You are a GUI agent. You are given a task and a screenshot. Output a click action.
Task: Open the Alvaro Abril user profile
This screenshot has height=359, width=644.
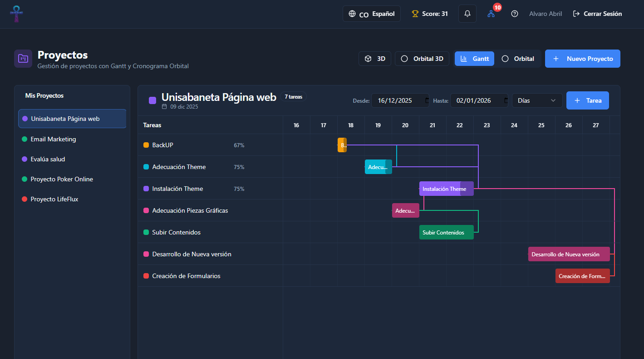[546, 14]
